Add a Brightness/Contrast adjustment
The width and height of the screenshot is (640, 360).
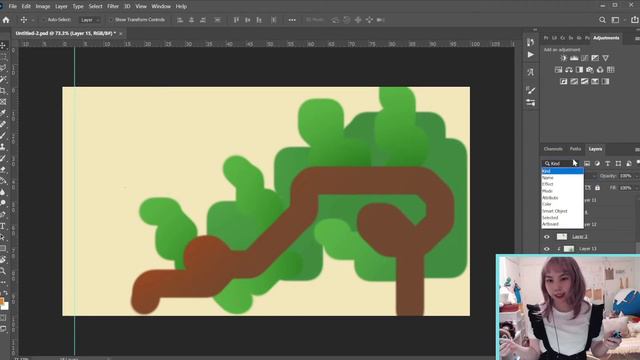(564, 58)
